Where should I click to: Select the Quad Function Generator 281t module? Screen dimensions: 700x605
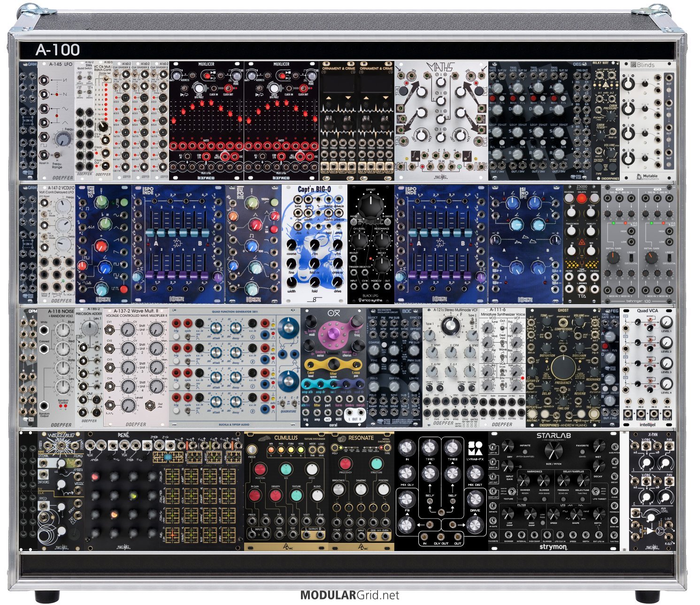pyautogui.click(x=235, y=368)
